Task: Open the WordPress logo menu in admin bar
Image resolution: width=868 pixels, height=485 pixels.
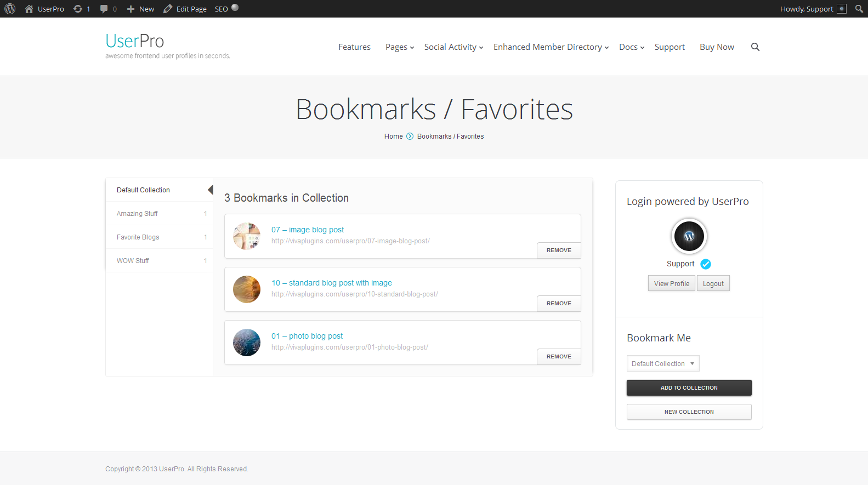Action: coord(10,9)
